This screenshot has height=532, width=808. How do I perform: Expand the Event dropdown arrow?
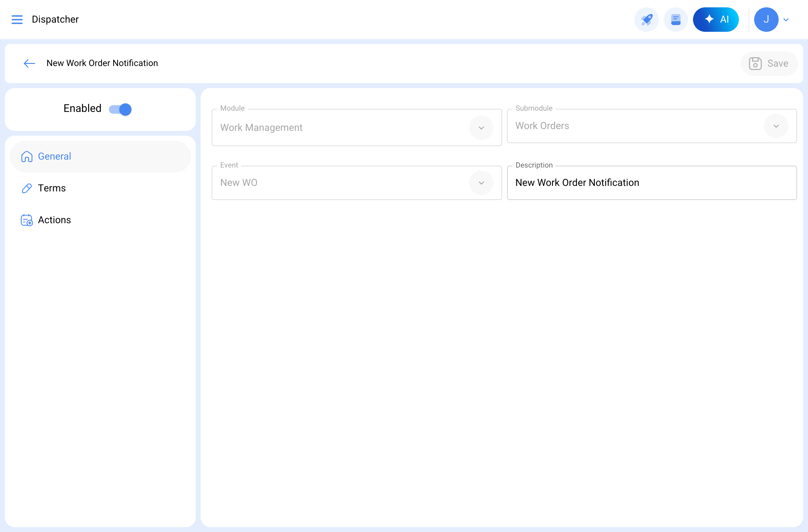481,183
